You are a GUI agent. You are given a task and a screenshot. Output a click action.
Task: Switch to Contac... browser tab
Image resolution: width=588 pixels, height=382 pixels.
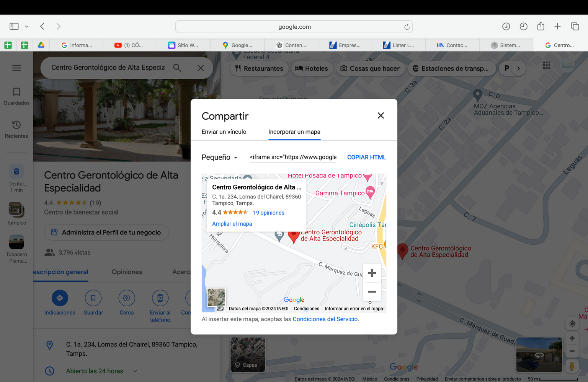click(452, 45)
